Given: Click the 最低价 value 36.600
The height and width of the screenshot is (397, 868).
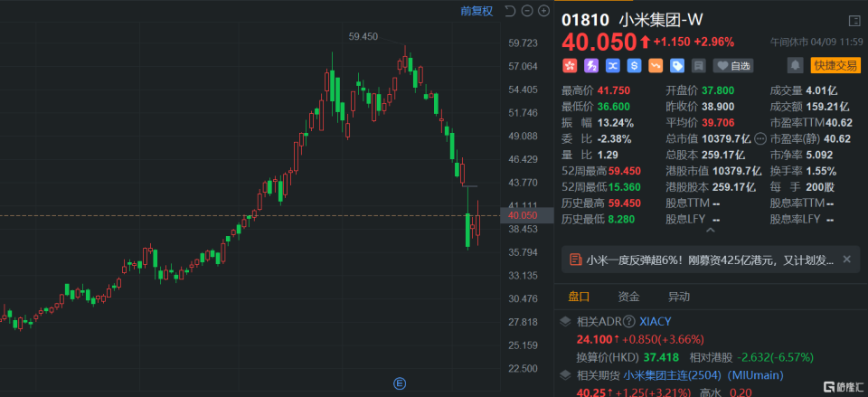Looking at the screenshot, I should click(x=613, y=107).
